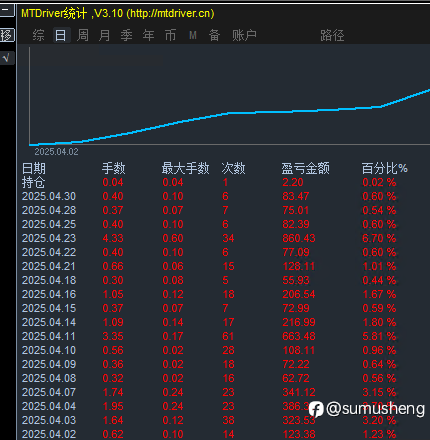
Task: Click profit value 341.12
Action: (x=299, y=392)
